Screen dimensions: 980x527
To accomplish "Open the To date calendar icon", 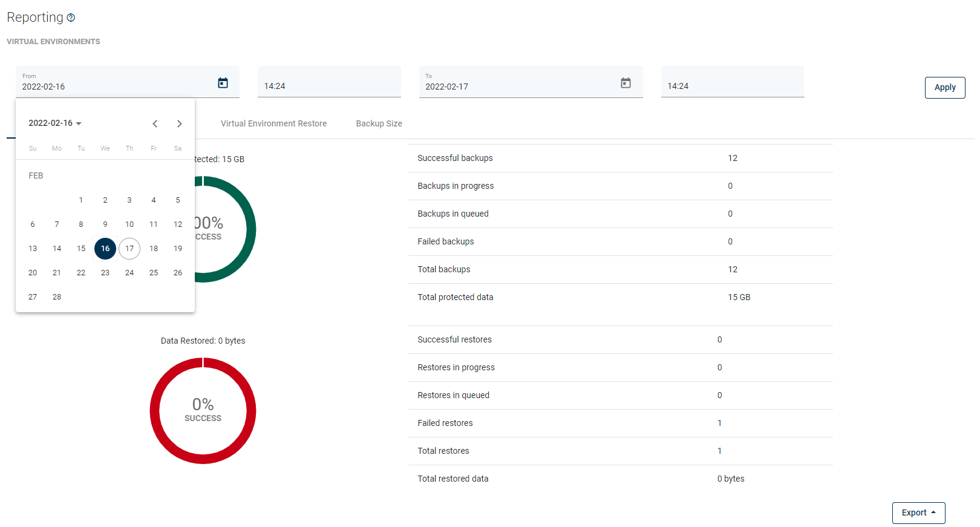I will point(626,83).
